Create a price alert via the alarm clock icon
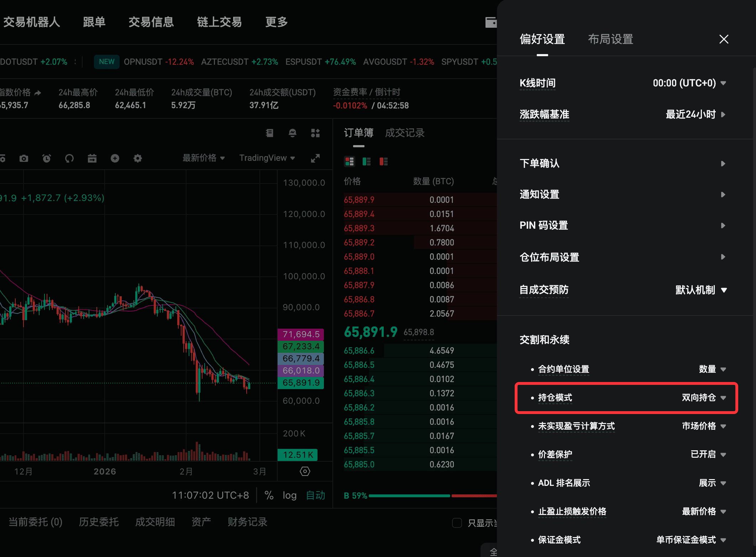The image size is (756, 557). [47, 158]
